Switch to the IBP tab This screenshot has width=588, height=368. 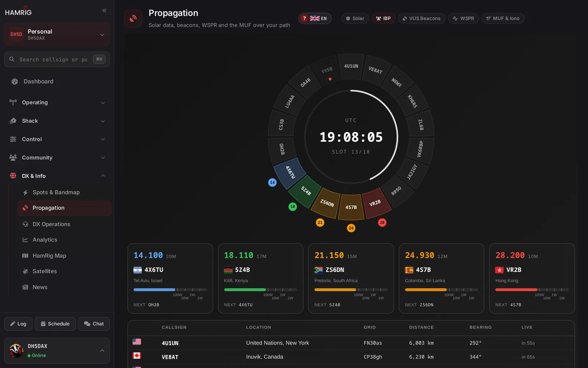pos(383,18)
